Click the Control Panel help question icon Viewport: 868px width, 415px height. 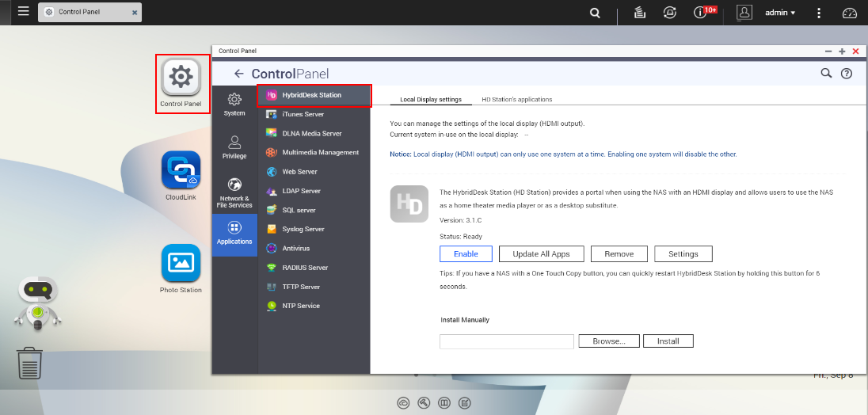[x=847, y=74]
